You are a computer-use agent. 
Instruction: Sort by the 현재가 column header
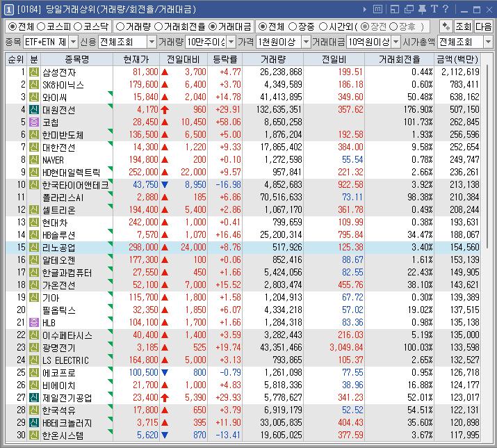click(x=136, y=59)
